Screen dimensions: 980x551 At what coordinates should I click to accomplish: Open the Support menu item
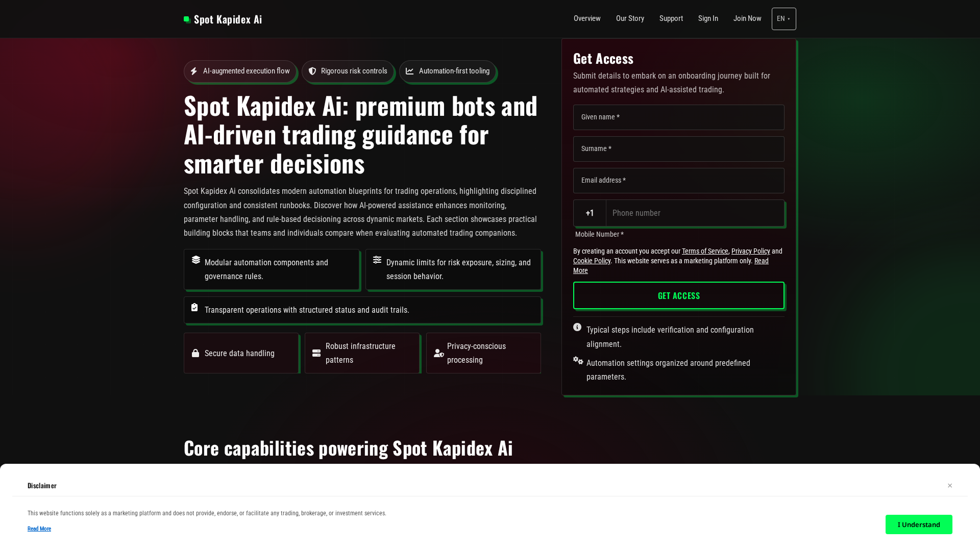pyautogui.click(x=671, y=18)
